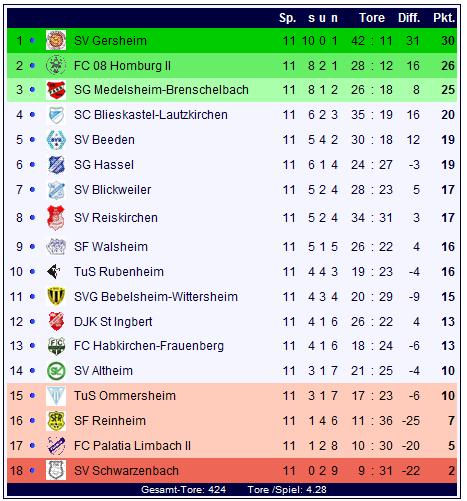Select the TuS Ommersheim table row name

125,396
